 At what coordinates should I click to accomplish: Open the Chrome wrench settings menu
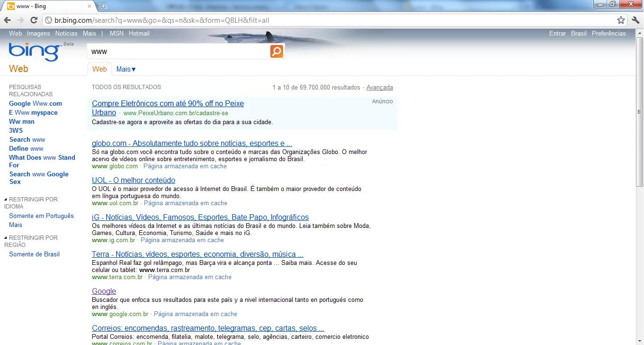[636, 20]
